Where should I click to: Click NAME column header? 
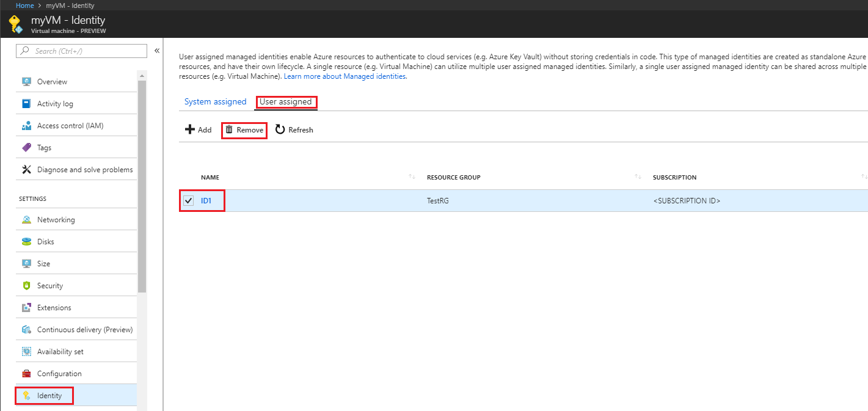coord(210,178)
